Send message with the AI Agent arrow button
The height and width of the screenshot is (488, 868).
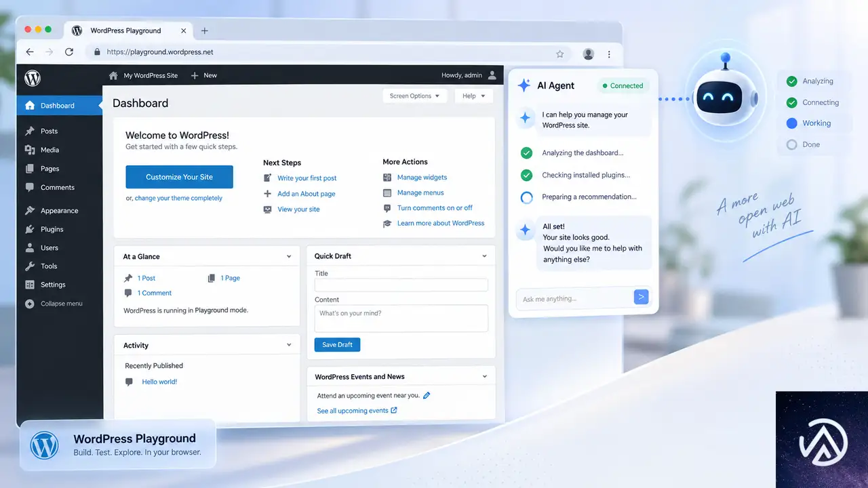pyautogui.click(x=641, y=297)
